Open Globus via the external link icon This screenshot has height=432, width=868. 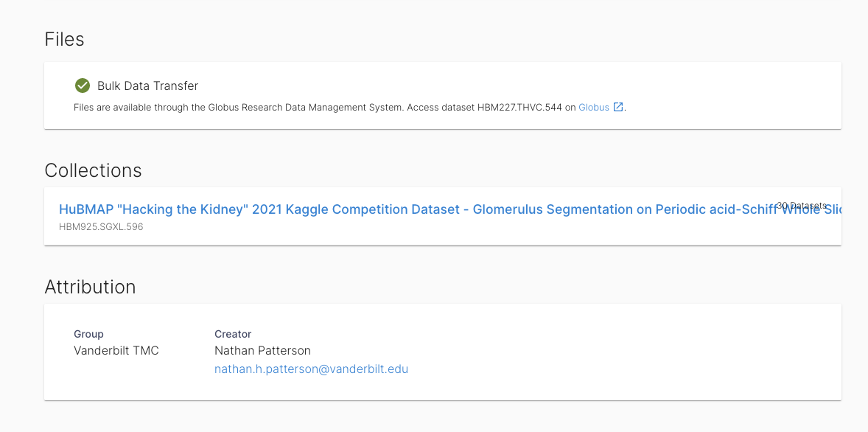click(x=617, y=106)
